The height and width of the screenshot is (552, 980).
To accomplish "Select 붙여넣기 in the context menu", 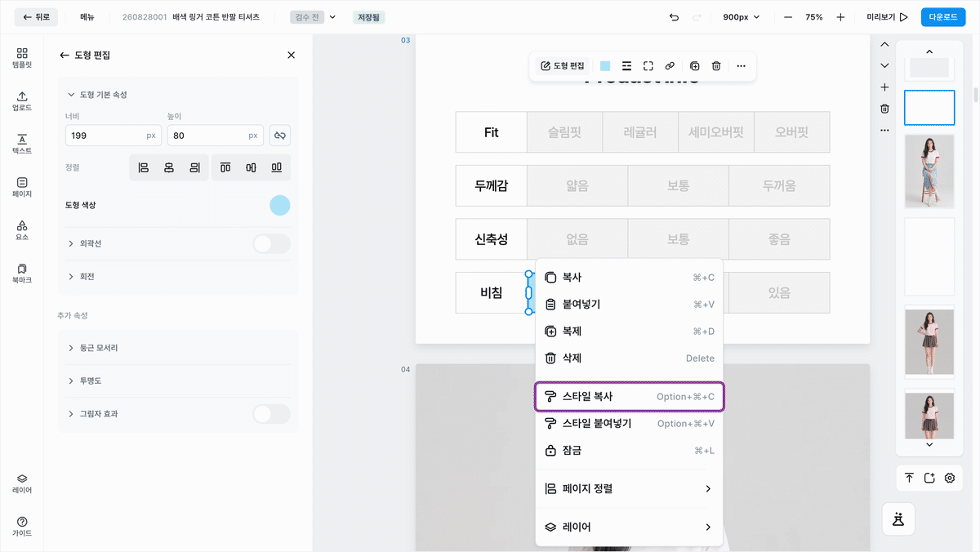I will [x=629, y=305].
